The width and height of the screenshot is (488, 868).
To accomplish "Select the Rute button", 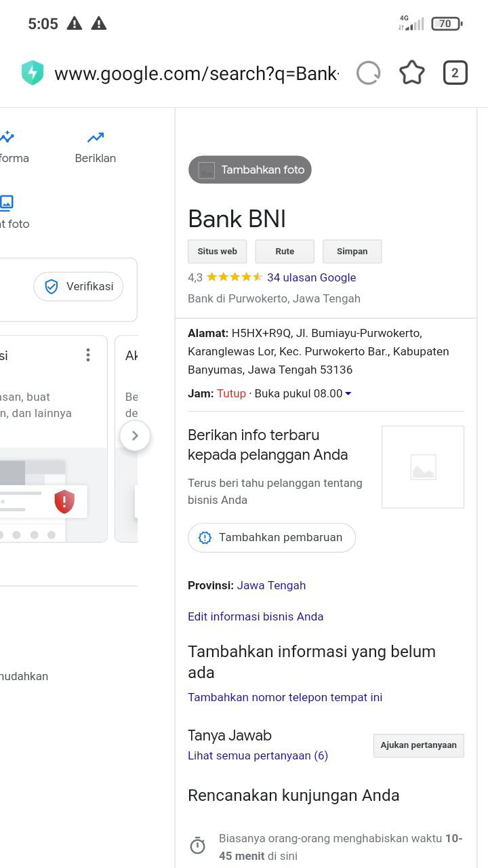I will pyautogui.click(x=285, y=251).
